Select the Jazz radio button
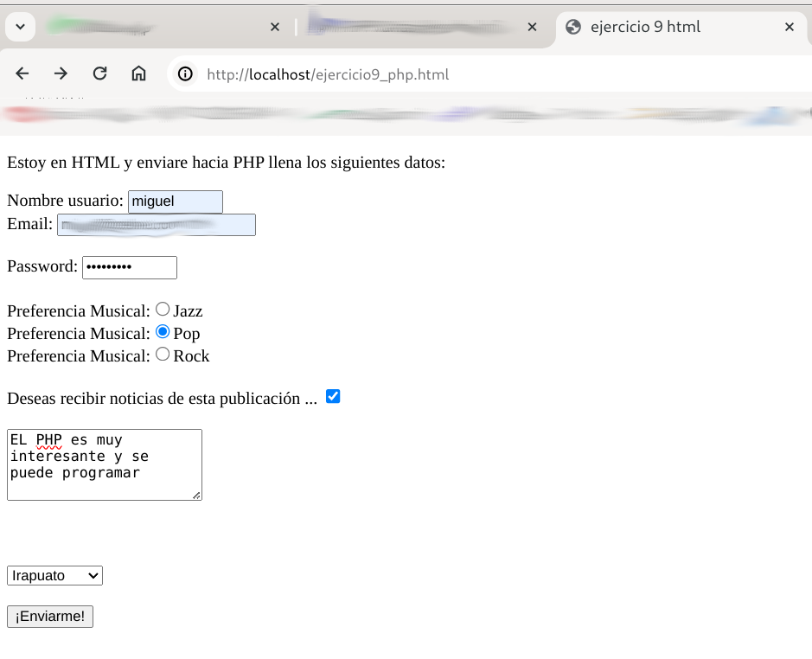 tap(163, 310)
